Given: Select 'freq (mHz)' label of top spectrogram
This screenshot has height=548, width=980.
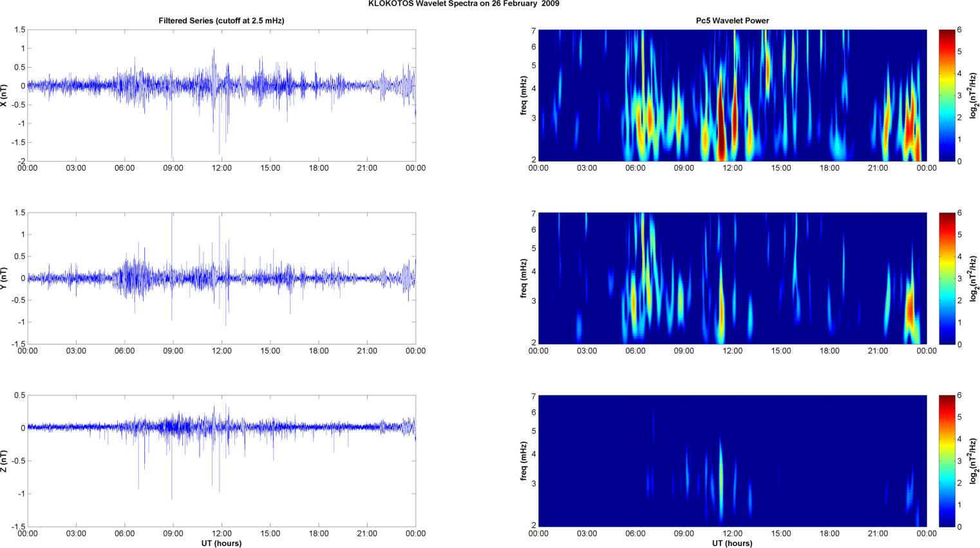Looking at the screenshot, I should point(524,95).
